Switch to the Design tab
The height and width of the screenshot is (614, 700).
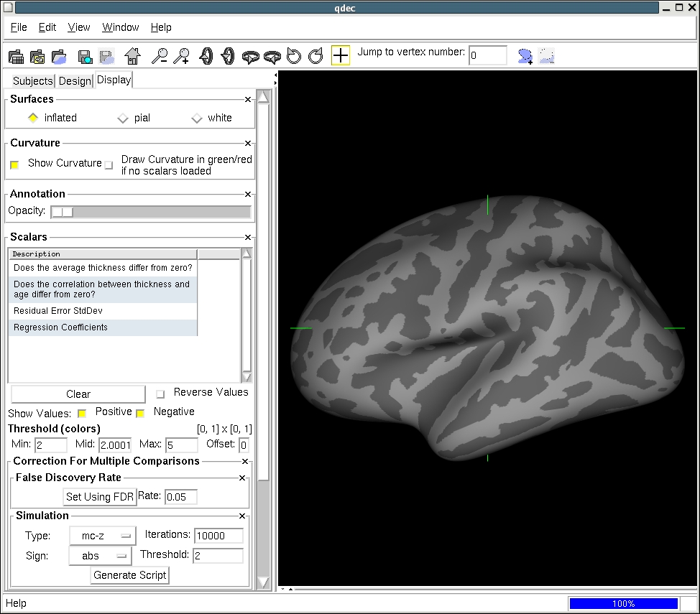[x=75, y=80]
